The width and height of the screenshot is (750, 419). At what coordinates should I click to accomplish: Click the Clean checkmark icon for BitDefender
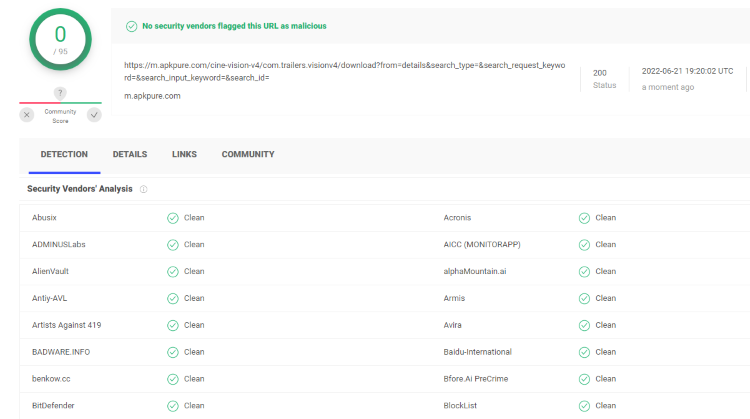(173, 405)
